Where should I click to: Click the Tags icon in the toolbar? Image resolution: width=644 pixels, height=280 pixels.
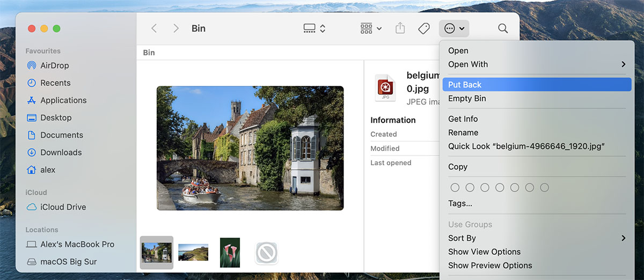click(x=424, y=28)
